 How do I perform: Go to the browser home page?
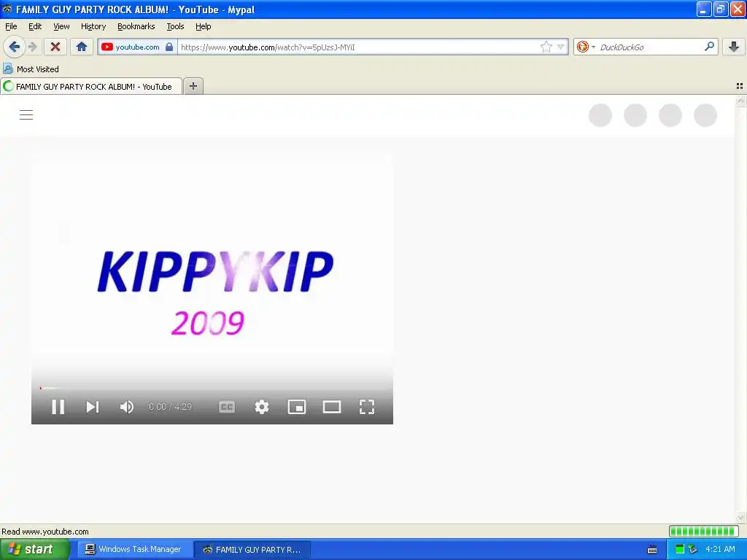(82, 47)
